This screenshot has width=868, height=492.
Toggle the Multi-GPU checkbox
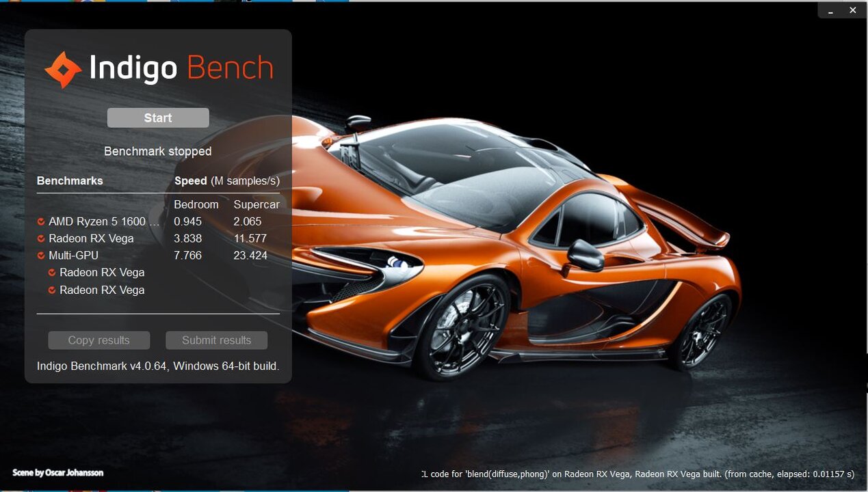[x=42, y=256]
